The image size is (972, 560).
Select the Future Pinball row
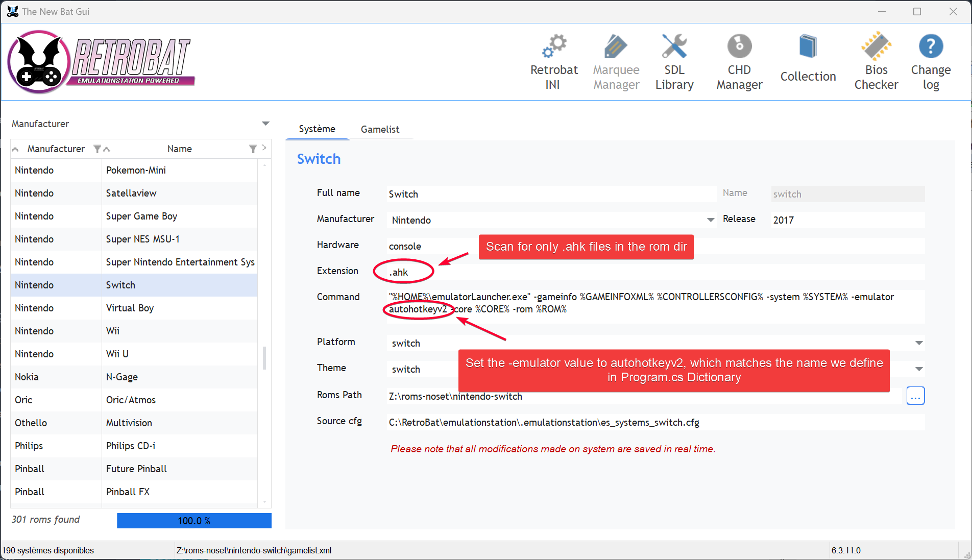[x=134, y=469]
